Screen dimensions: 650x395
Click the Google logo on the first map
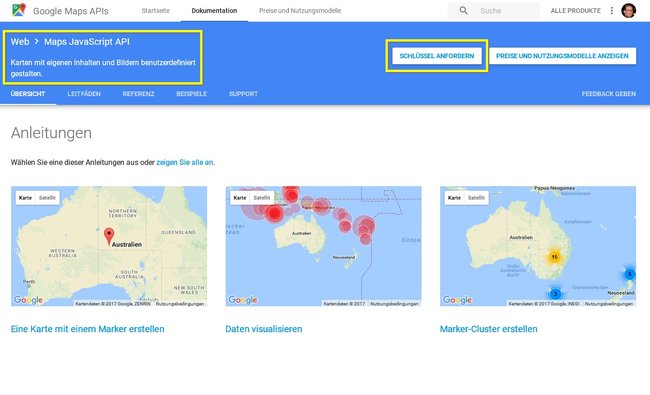pos(28,300)
